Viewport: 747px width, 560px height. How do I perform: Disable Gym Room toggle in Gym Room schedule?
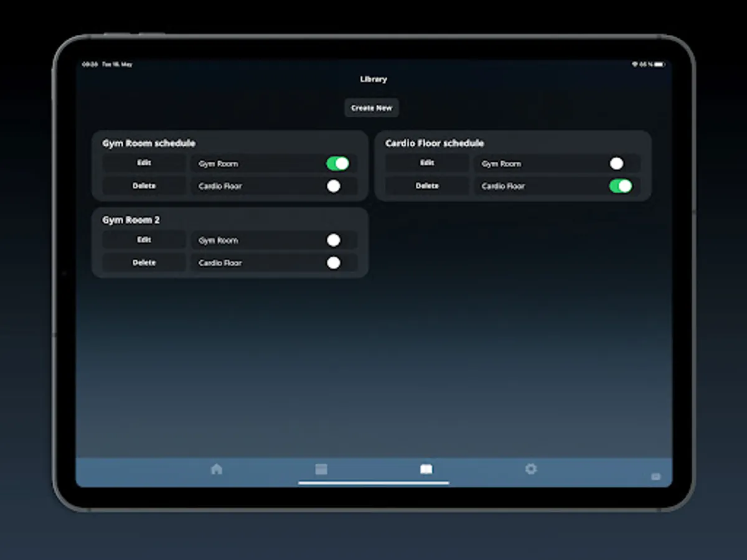pyautogui.click(x=337, y=163)
